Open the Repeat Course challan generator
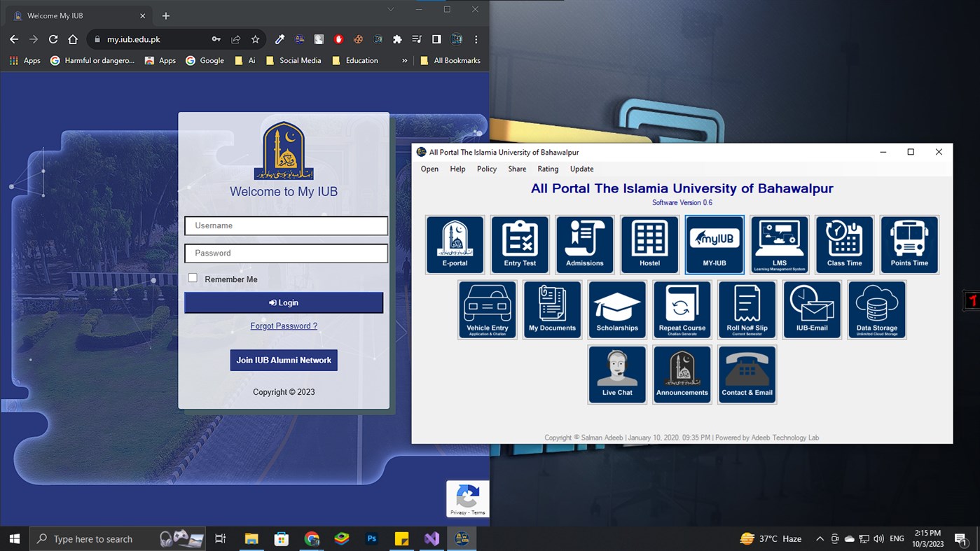The width and height of the screenshot is (980, 551). tap(682, 309)
